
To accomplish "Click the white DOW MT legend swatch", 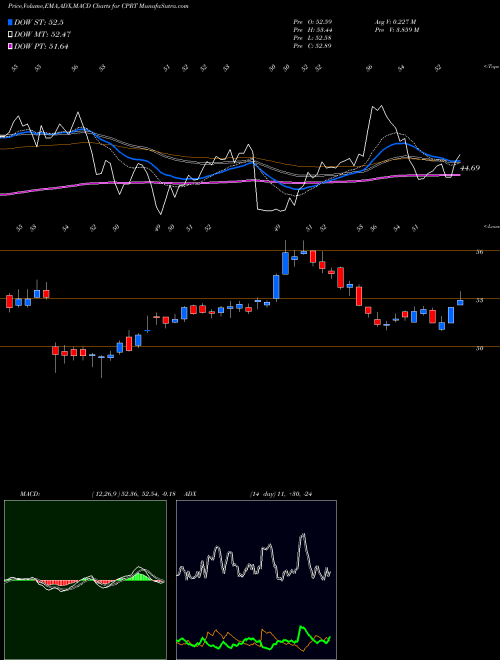I will click(11, 34).
